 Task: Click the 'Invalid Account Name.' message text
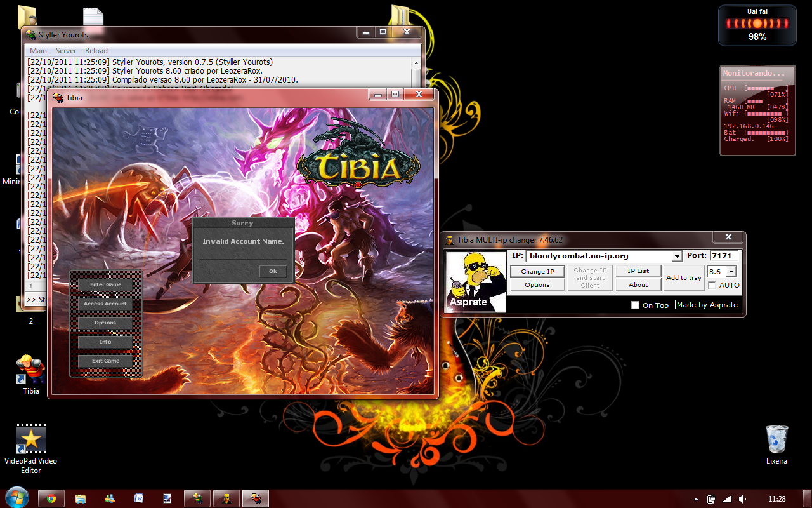[x=243, y=241]
